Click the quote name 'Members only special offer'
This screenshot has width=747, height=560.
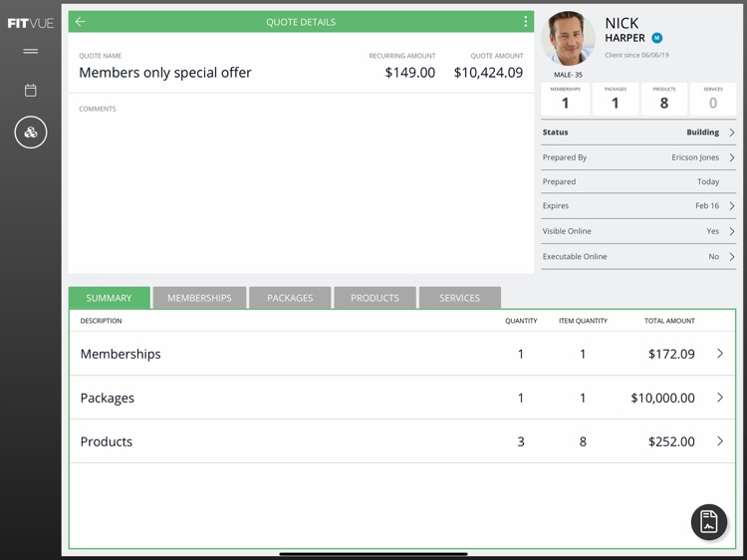point(165,73)
